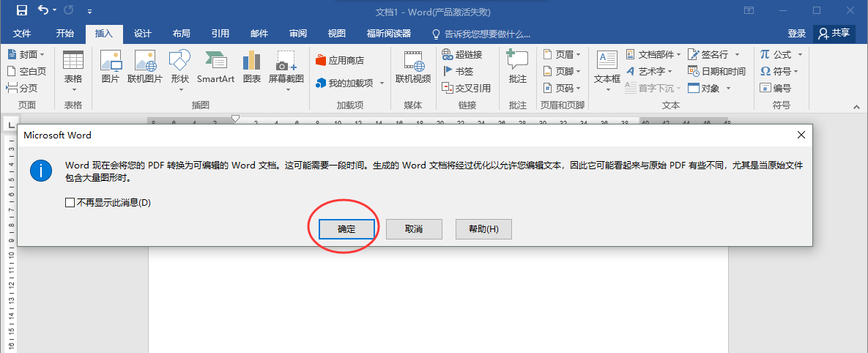Insert WordArt with 艺术字
The width and height of the screenshot is (868, 353).
tap(649, 71)
